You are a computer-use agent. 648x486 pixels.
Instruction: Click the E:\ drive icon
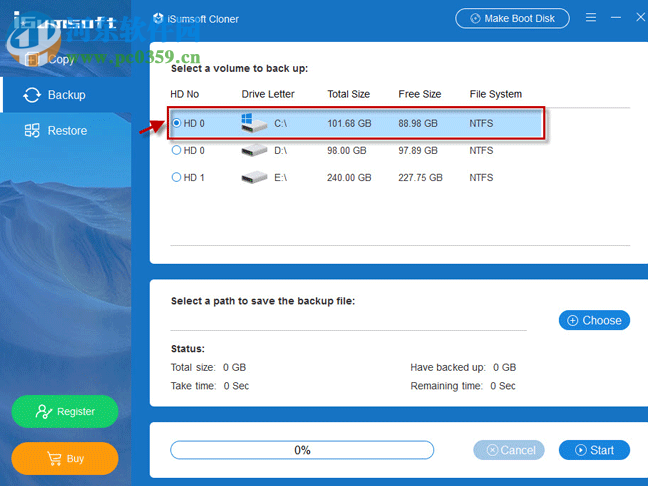254,178
